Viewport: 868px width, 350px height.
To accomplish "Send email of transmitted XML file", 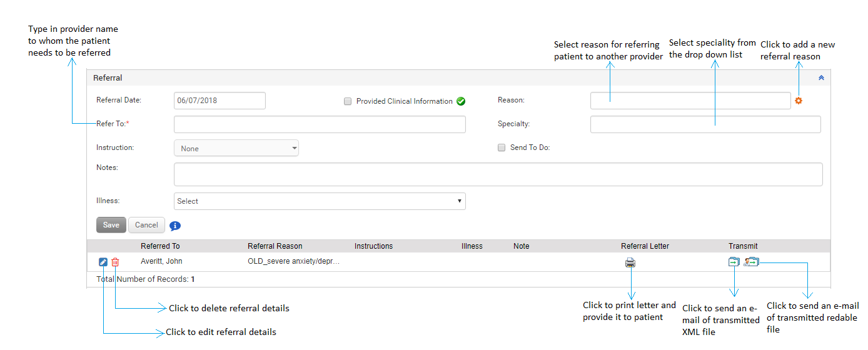I will pos(734,262).
